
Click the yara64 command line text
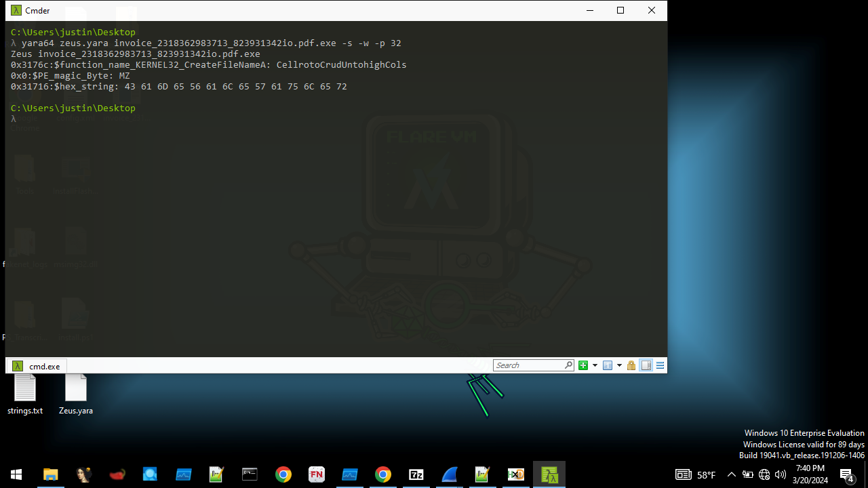coord(211,43)
